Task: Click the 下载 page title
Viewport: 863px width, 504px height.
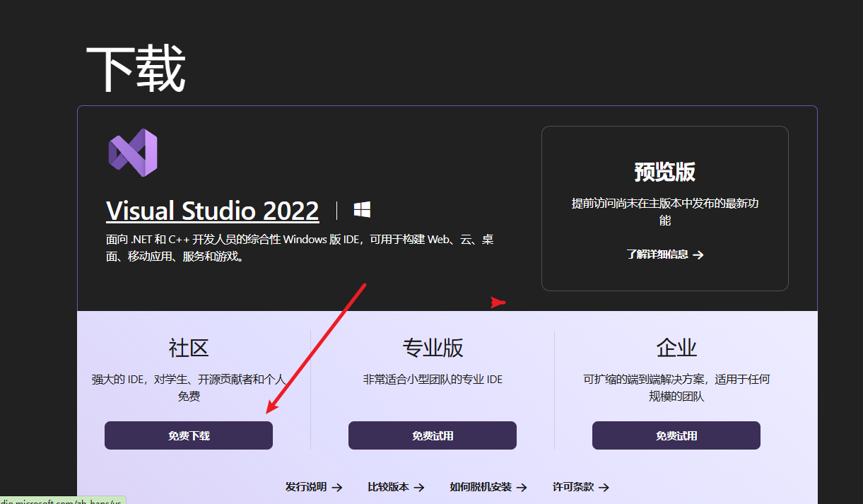Action: [136, 69]
